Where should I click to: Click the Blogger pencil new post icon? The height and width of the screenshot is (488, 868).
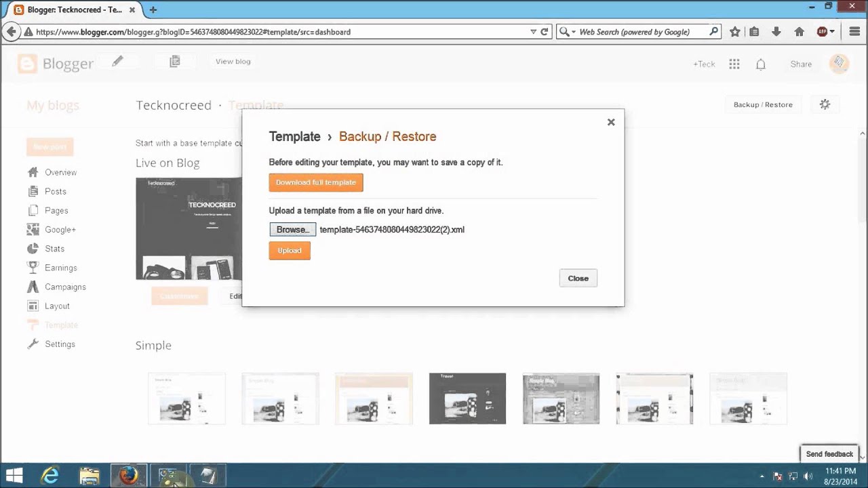click(x=117, y=61)
